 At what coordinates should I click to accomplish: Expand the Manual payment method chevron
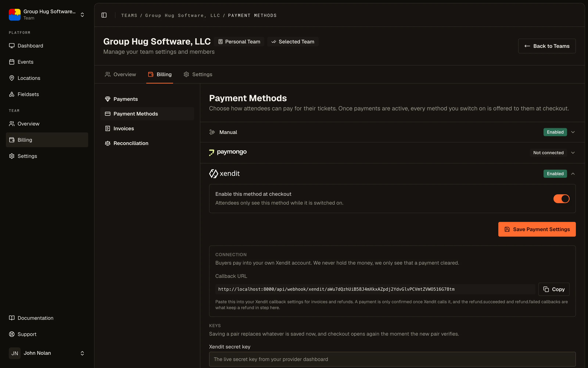[x=573, y=132]
